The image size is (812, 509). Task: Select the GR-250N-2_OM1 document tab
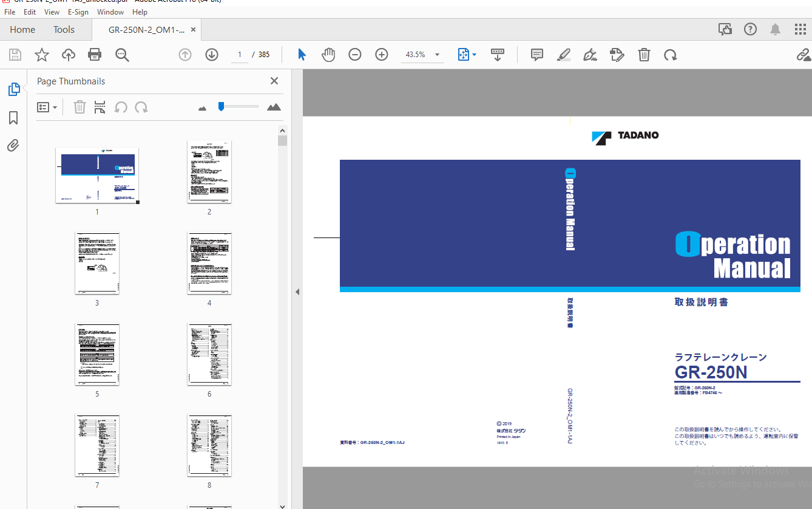pyautogui.click(x=146, y=29)
